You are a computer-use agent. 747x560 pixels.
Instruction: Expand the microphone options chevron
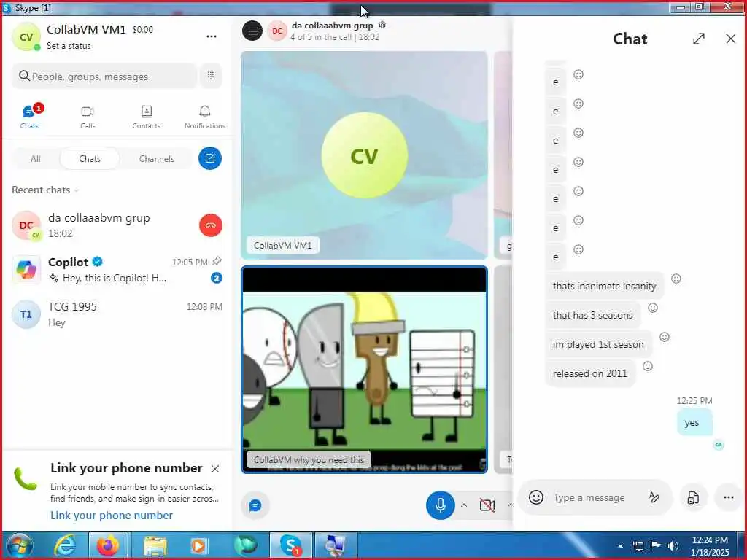pyautogui.click(x=463, y=505)
